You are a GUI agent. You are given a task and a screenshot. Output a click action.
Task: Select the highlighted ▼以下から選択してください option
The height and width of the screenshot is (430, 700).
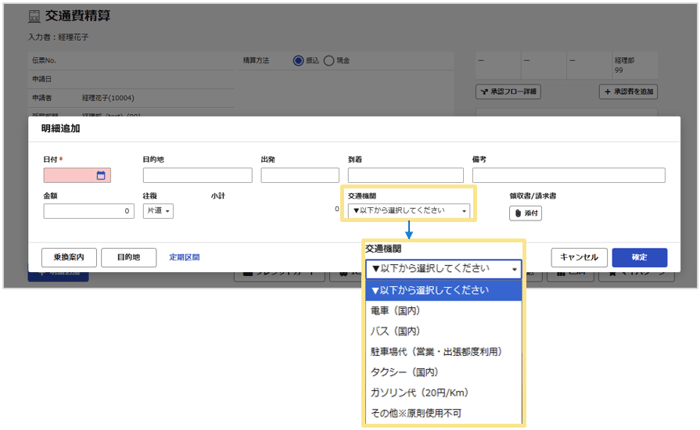443,290
